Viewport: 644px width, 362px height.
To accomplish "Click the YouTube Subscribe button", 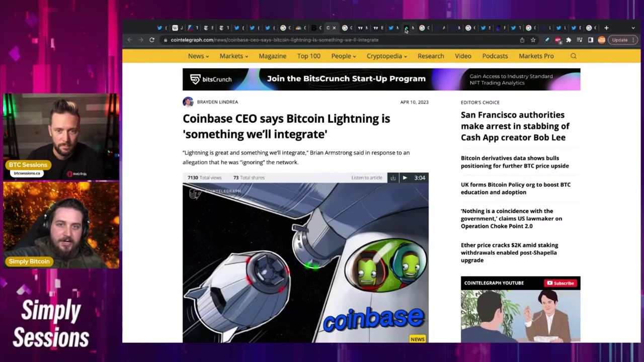I will pos(560,283).
